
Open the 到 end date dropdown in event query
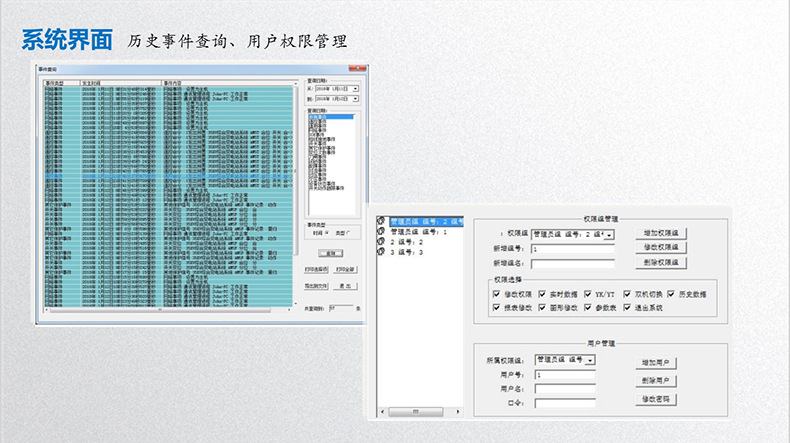[x=356, y=99]
